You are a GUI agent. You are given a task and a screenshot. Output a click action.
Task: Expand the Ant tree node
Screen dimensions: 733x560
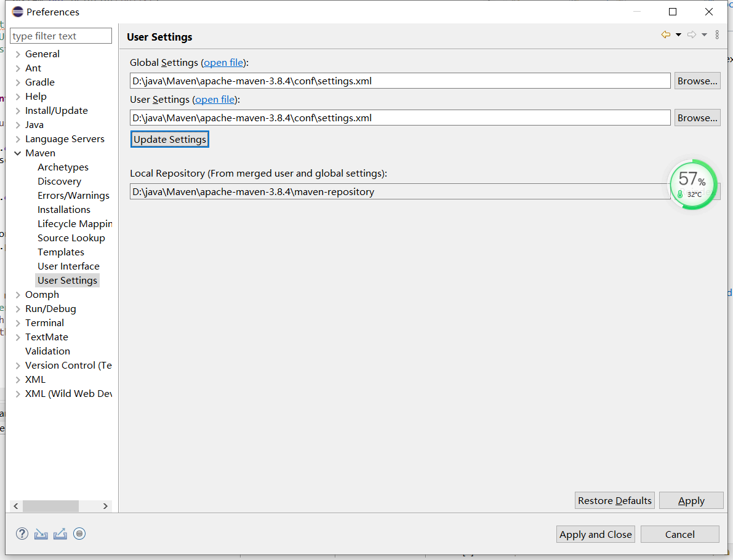(x=18, y=68)
